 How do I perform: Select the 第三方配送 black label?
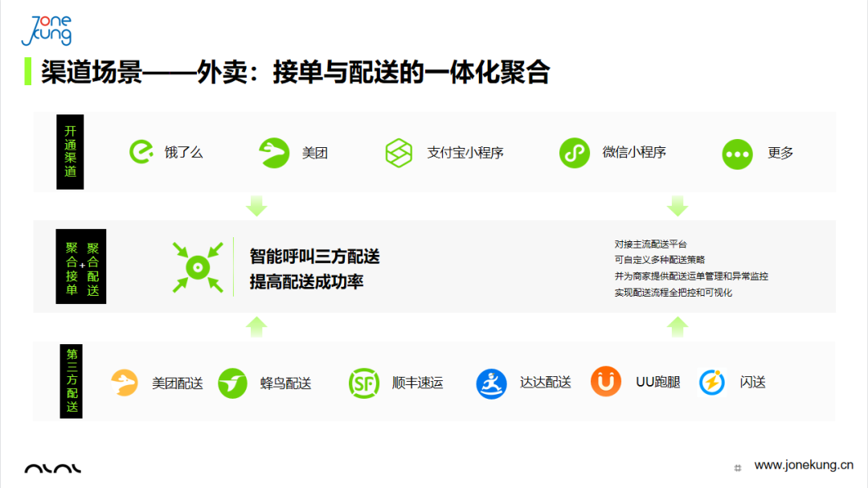[x=71, y=381]
